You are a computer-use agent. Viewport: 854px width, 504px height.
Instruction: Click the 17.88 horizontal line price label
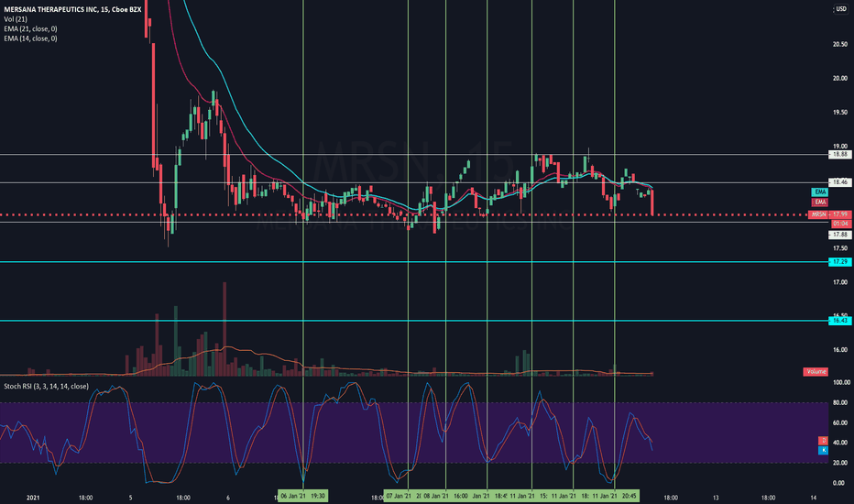pos(840,235)
